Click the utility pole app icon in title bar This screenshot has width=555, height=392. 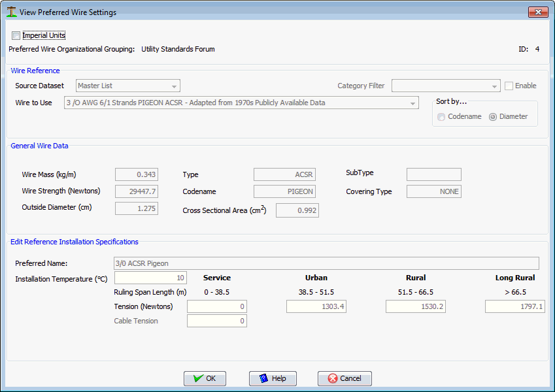pyautogui.click(x=12, y=12)
